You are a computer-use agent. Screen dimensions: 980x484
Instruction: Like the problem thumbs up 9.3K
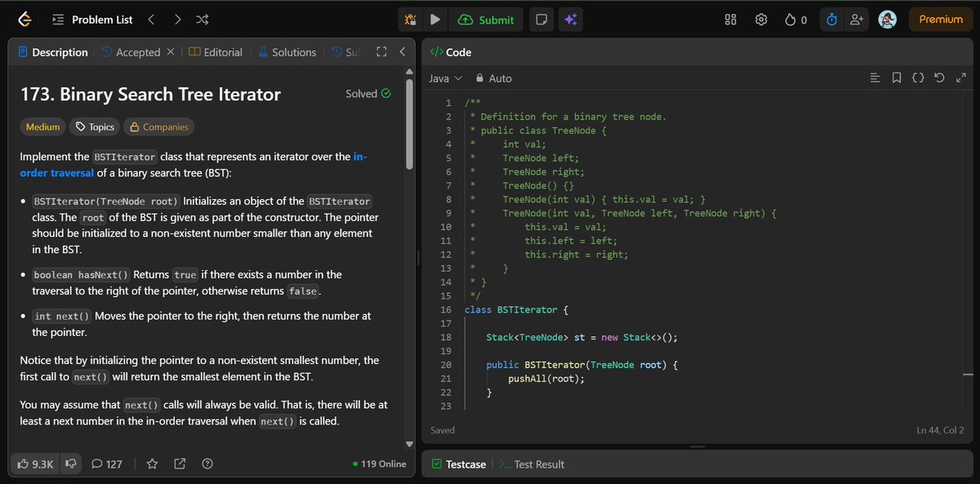(x=35, y=464)
